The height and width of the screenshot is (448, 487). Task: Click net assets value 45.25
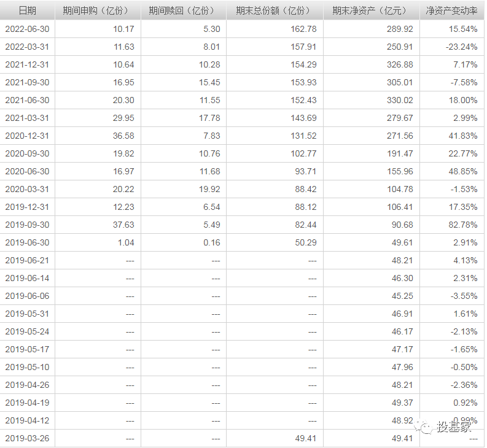[x=402, y=296]
